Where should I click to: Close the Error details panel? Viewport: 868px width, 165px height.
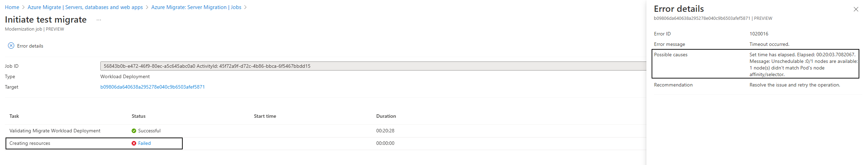pos(855,9)
